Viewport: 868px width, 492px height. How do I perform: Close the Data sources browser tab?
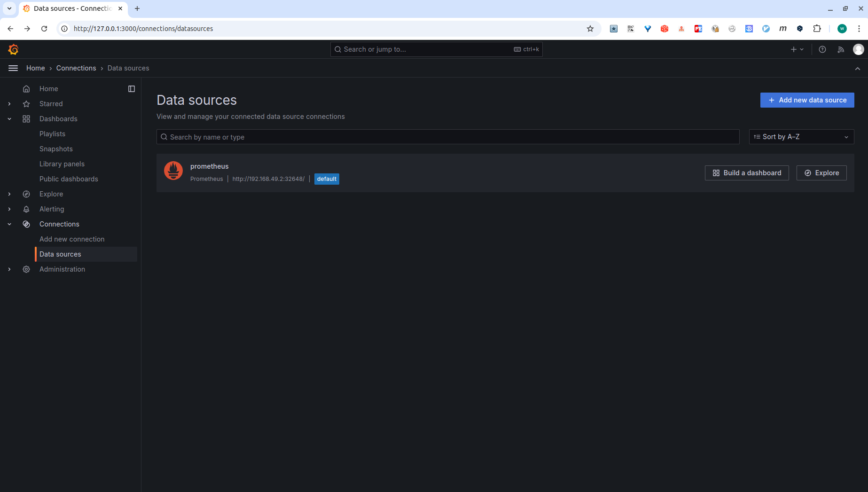click(x=120, y=8)
